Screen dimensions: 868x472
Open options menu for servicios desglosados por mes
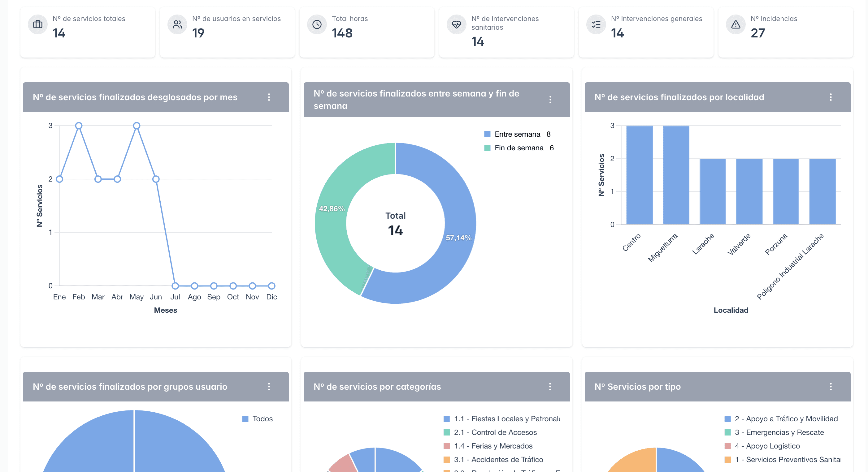269,97
